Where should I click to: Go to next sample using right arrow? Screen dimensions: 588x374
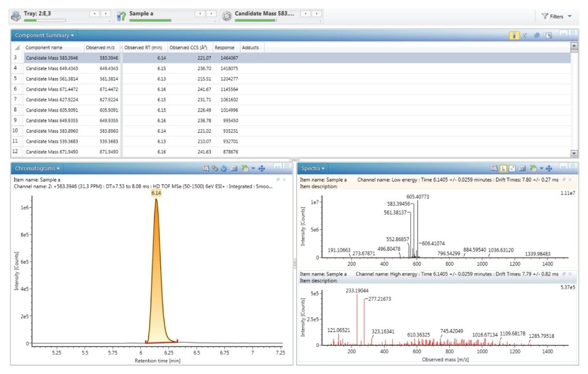(211, 14)
